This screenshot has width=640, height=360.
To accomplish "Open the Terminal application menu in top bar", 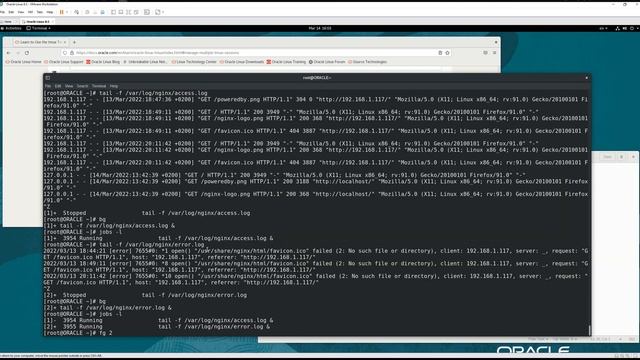I will tap(39, 29).
